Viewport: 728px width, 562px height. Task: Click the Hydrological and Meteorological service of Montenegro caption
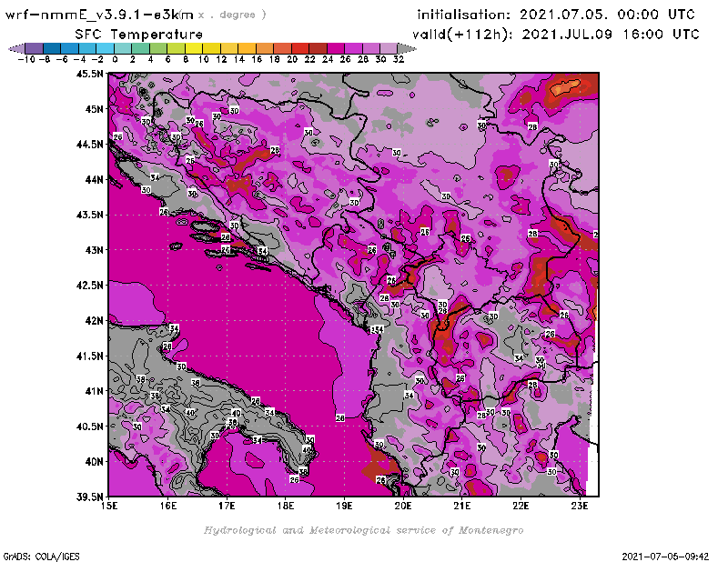pos(363,530)
